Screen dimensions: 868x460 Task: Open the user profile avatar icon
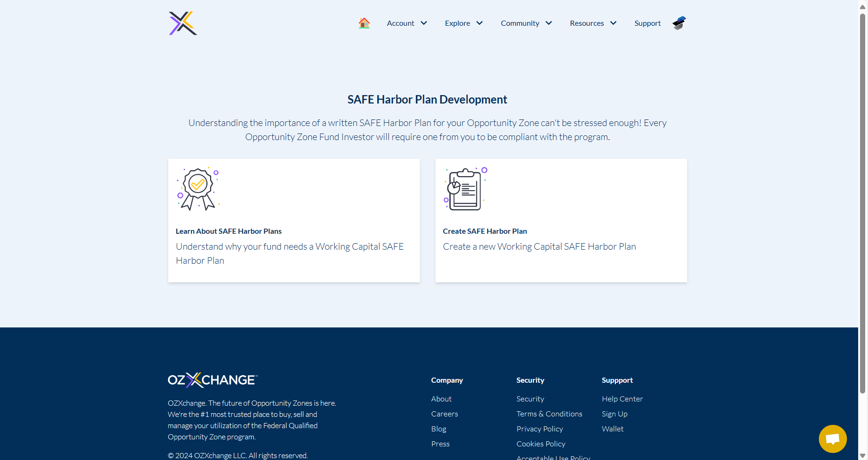[679, 23]
